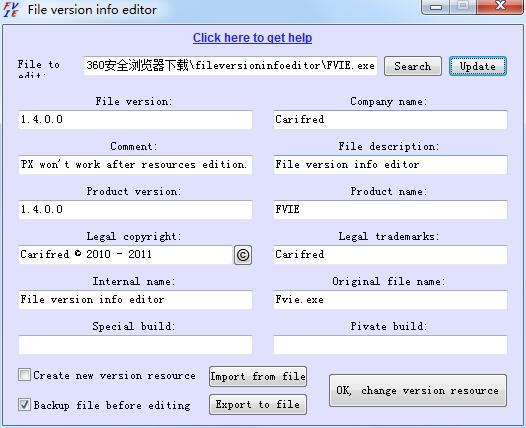Click the copyright symbol insert button
Image resolution: width=526 pixels, height=428 pixels.
(x=243, y=255)
